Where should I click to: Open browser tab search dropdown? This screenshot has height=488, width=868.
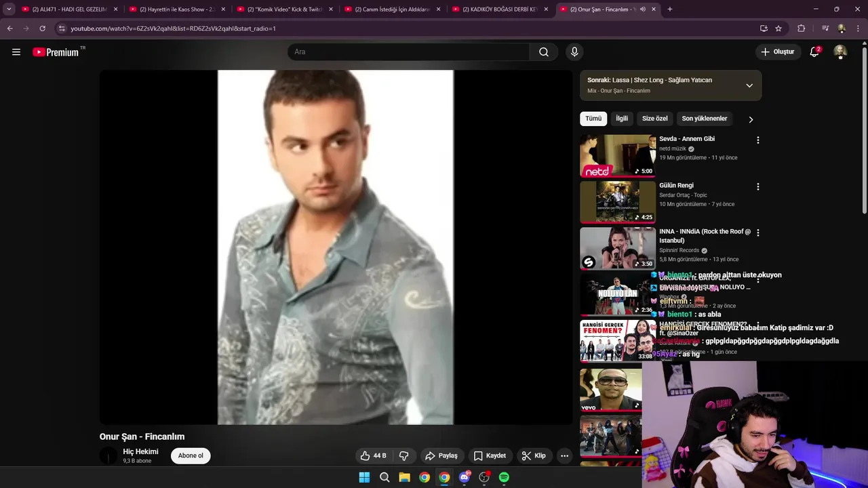9,9
